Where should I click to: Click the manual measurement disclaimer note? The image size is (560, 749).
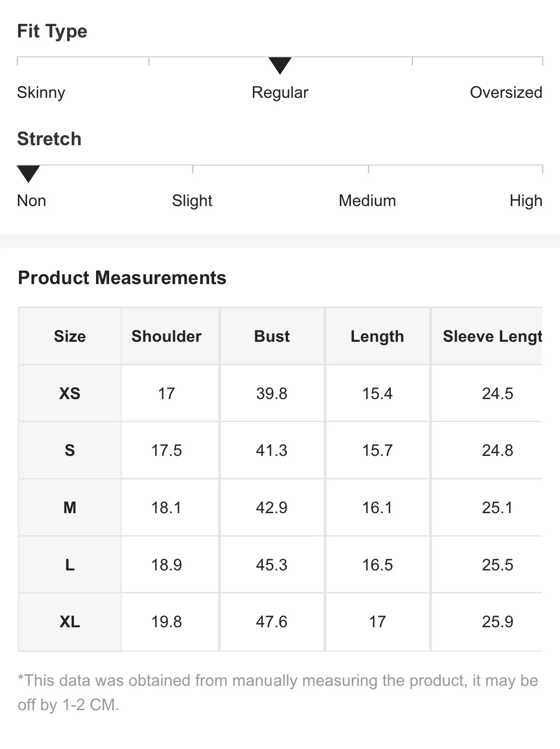coord(278,692)
